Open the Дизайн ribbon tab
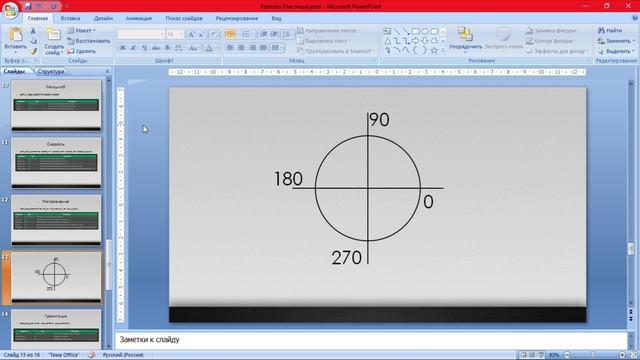Screen dimensions: 640x360 tap(103, 18)
